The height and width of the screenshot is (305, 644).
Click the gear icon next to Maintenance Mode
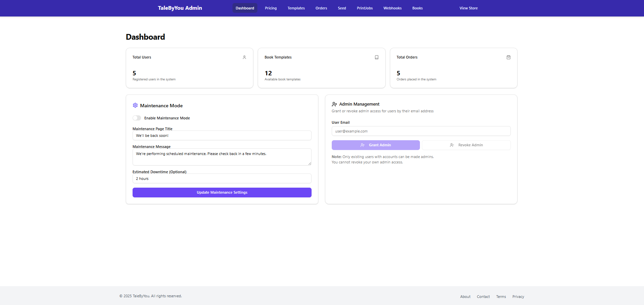[x=135, y=105]
